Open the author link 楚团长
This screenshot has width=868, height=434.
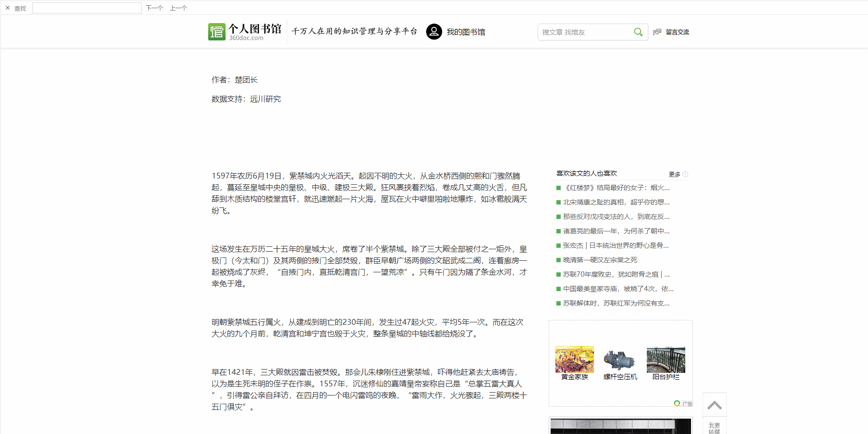(246, 80)
